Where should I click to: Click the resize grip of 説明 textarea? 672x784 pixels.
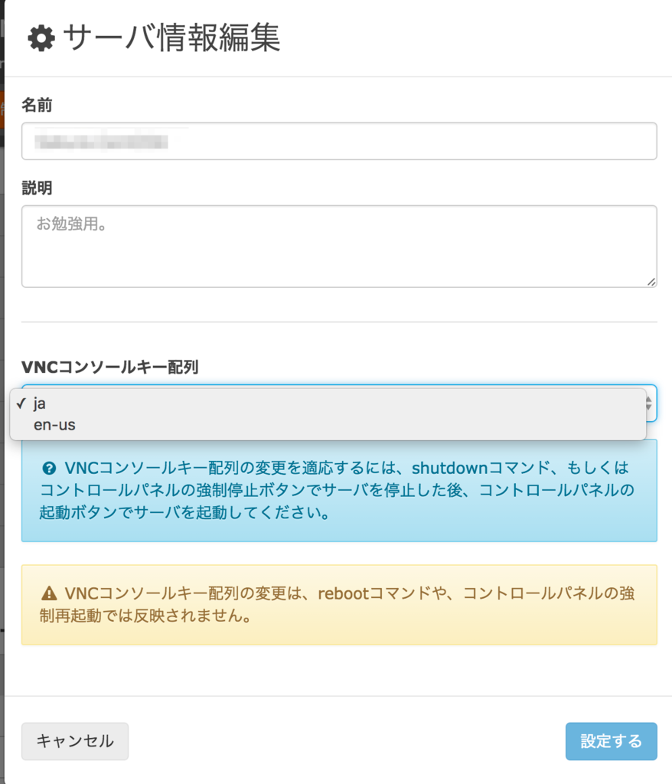(651, 282)
